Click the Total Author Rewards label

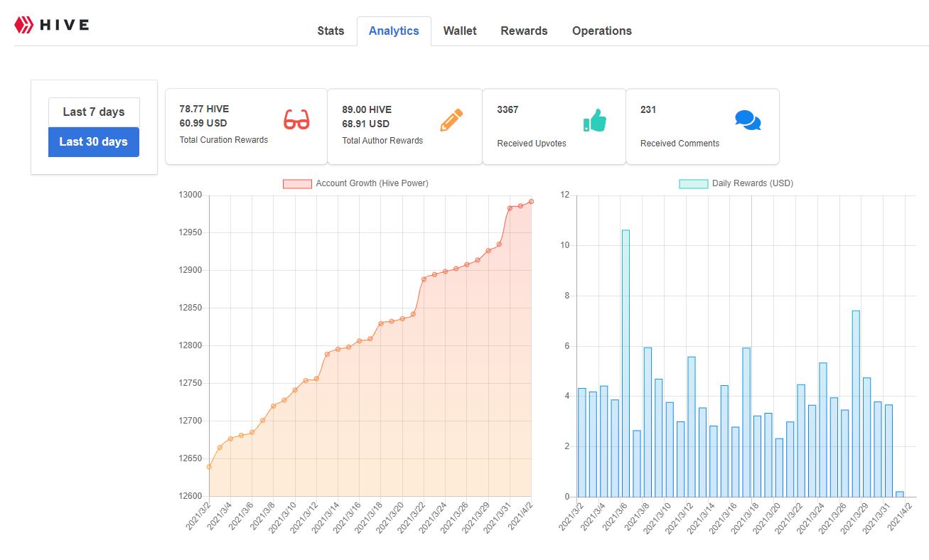pyautogui.click(x=382, y=141)
